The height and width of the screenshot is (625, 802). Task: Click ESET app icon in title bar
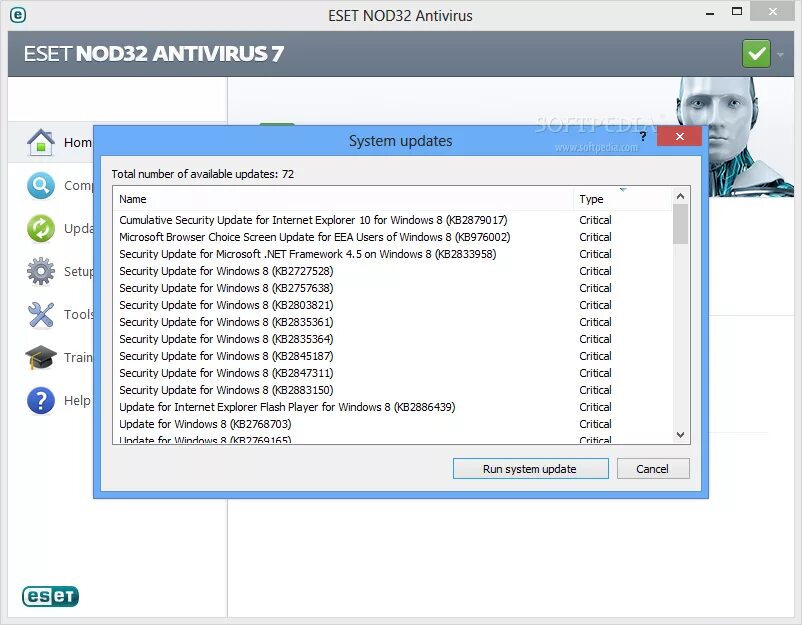[x=18, y=15]
